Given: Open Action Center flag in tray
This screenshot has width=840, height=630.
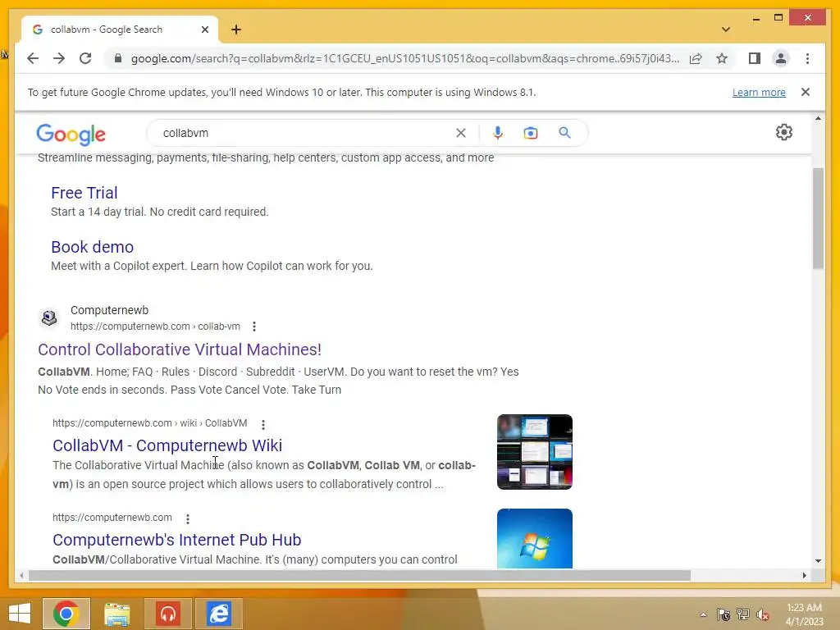Looking at the screenshot, I should (x=724, y=614).
